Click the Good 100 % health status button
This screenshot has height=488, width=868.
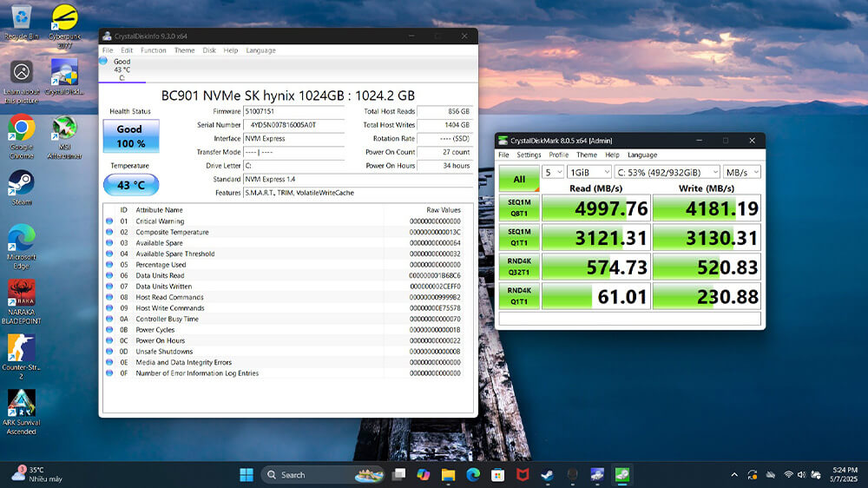pos(131,136)
